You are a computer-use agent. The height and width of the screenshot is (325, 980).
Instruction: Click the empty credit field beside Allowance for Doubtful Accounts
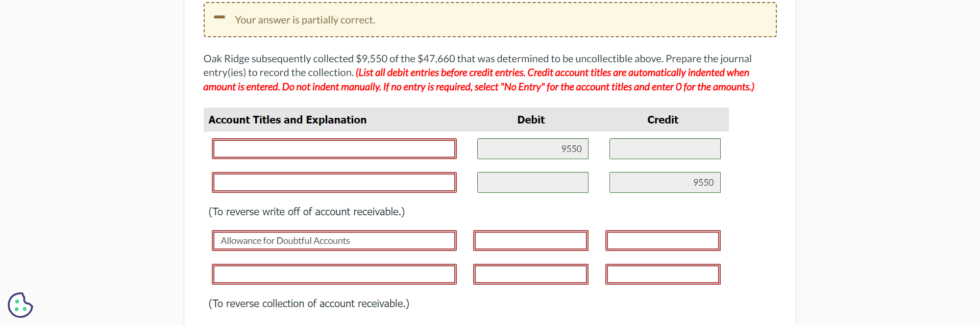pos(663,240)
